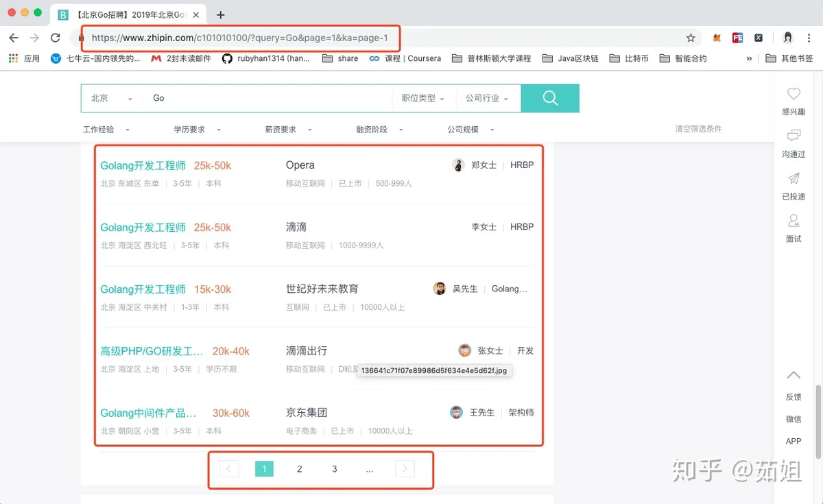Expand the 薪资要求 filter

[x=288, y=130]
